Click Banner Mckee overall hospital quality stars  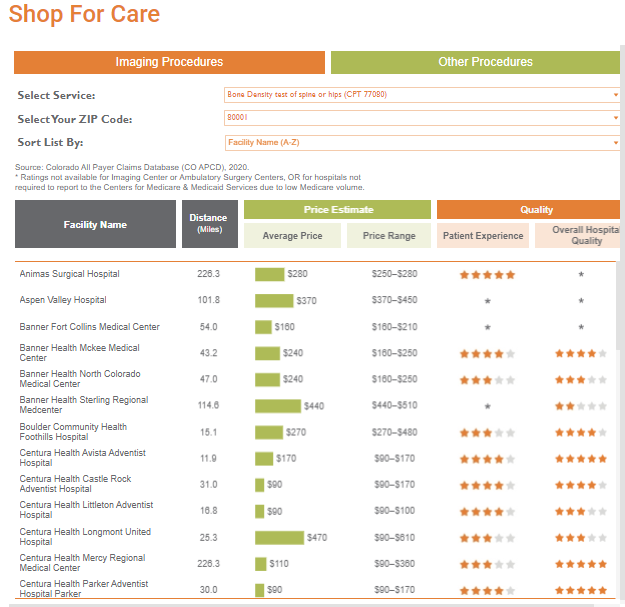pos(581,353)
